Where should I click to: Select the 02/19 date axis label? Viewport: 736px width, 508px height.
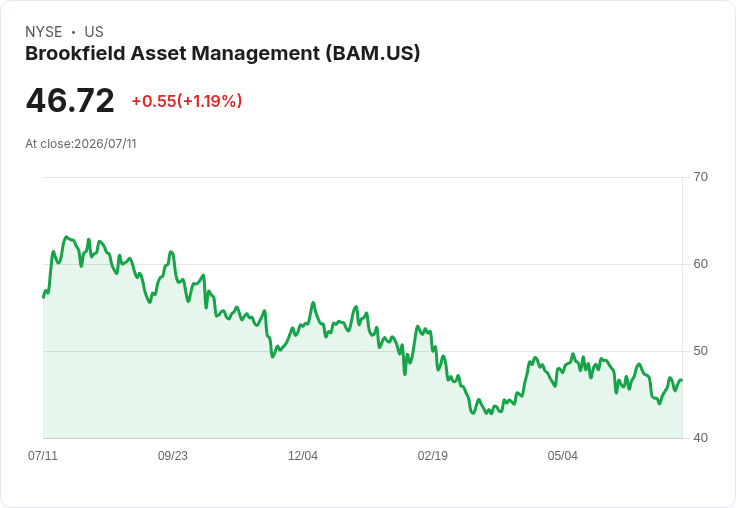click(433, 456)
